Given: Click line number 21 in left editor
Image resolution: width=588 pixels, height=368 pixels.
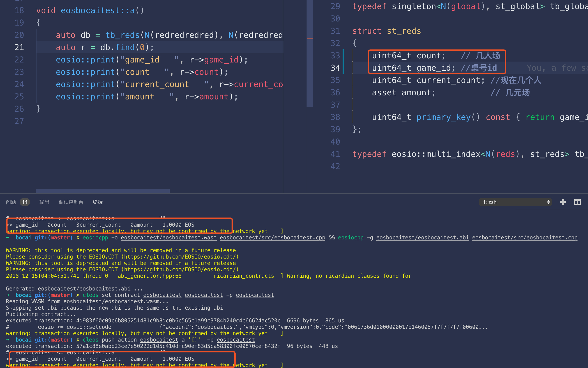Looking at the screenshot, I should [19, 47].
